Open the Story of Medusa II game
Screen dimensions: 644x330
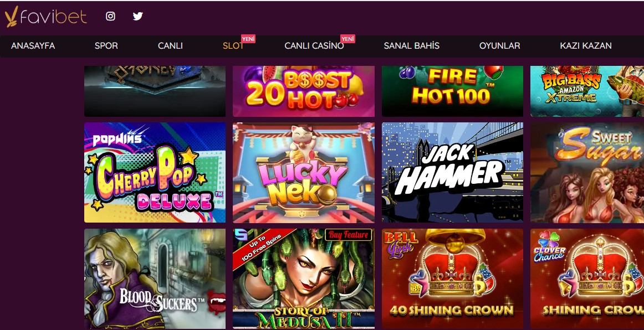coord(304,279)
